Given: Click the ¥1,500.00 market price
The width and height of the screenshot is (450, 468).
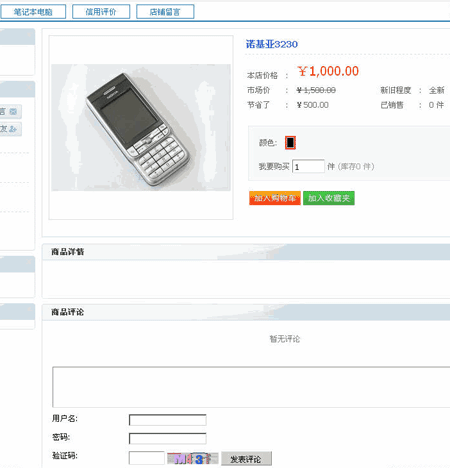Looking at the screenshot, I should point(316,90).
